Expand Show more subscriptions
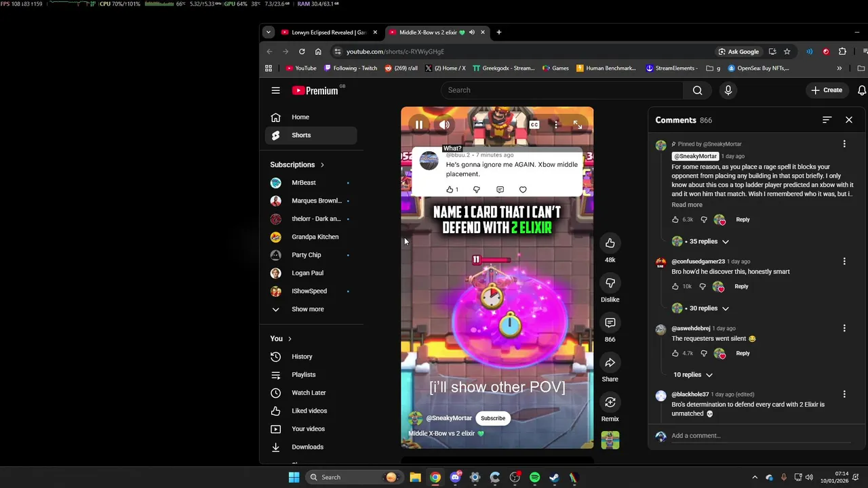Viewport: 868px width, 488px height. (x=311, y=309)
